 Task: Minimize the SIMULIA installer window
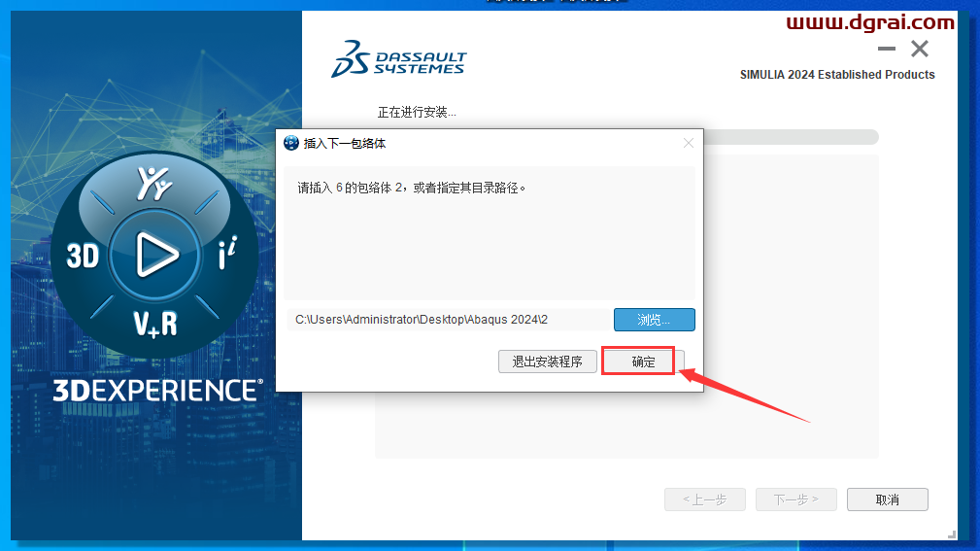click(886, 49)
